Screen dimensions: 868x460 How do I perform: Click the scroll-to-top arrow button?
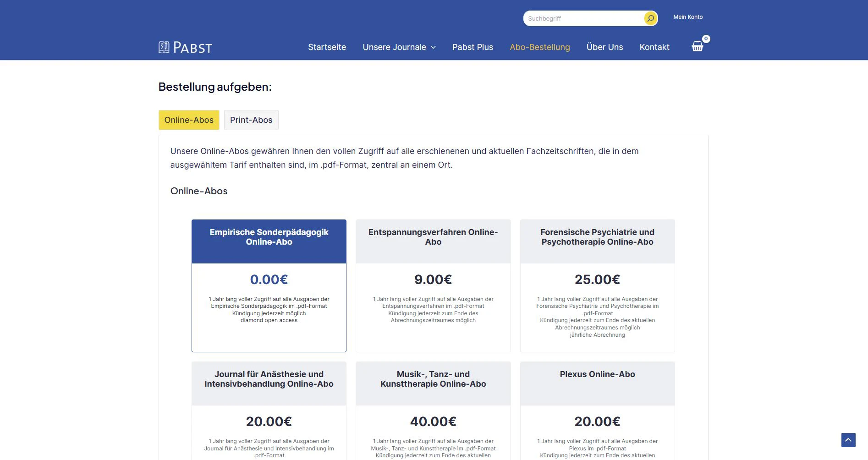[848, 440]
